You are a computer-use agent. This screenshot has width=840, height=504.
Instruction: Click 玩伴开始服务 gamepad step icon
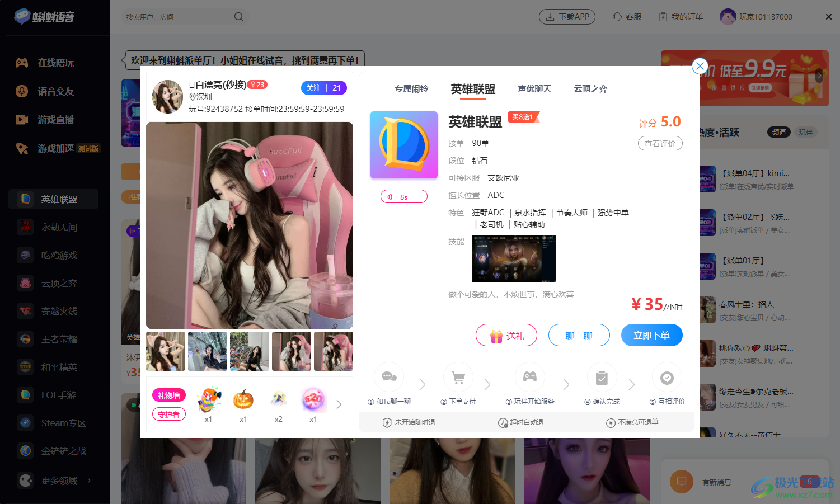coord(530,378)
